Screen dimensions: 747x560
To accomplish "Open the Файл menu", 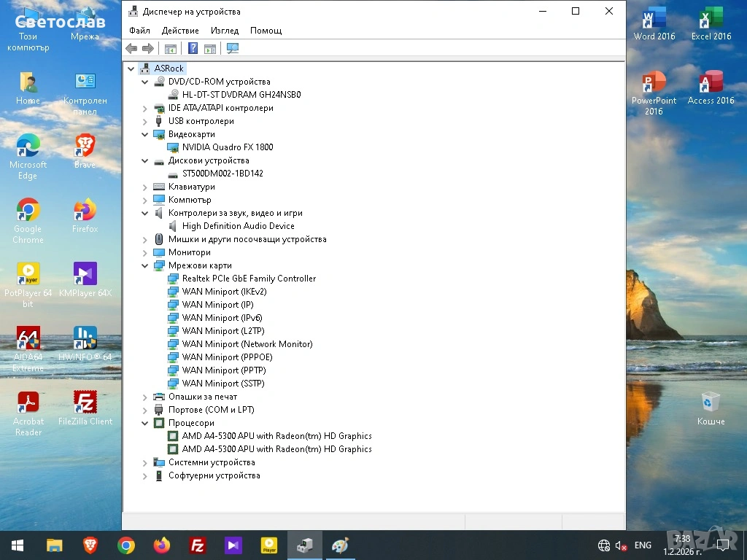I will click(x=139, y=31).
